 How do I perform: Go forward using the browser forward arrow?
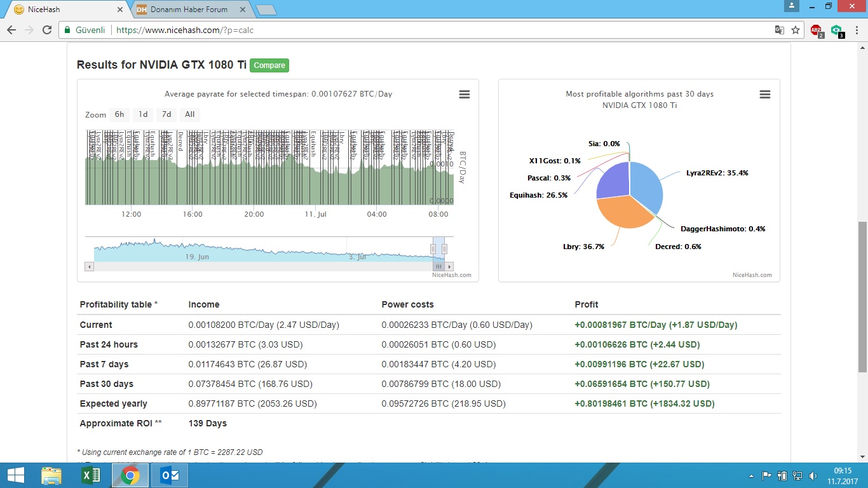(29, 30)
